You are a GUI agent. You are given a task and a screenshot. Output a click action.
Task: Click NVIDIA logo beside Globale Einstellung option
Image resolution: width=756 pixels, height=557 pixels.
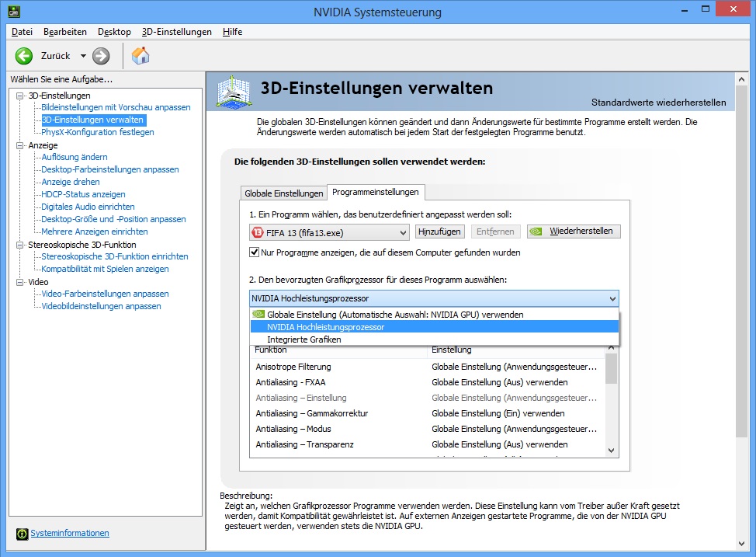pyautogui.click(x=258, y=314)
